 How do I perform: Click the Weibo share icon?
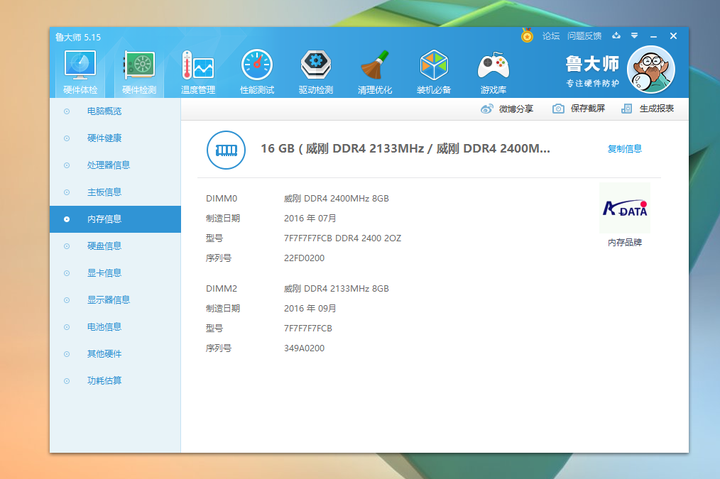pos(486,109)
